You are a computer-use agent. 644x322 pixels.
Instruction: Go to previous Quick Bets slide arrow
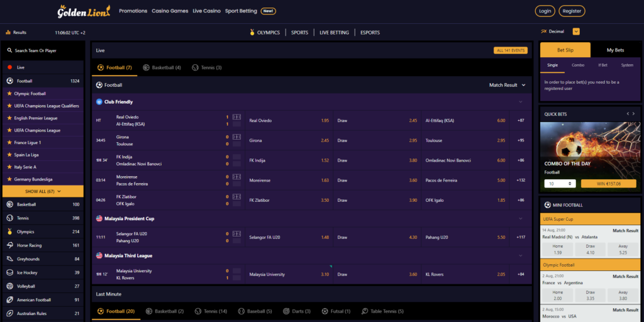point(628,114)
